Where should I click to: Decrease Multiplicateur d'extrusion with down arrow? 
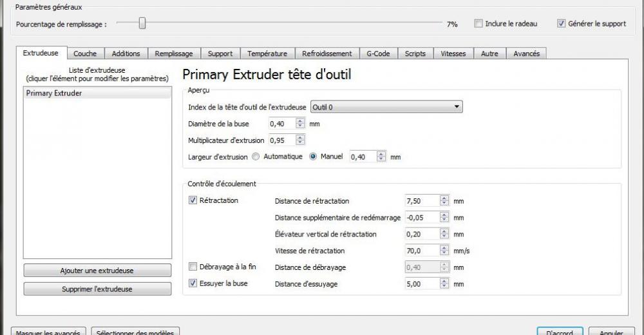300,143
